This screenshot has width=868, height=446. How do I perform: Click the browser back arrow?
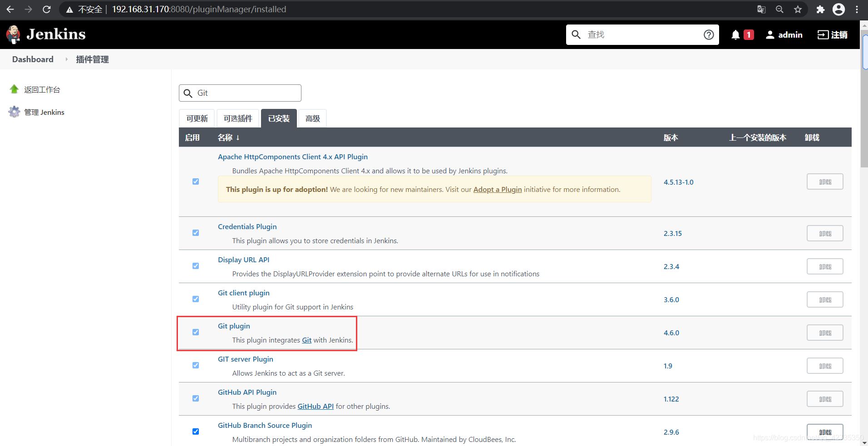pyautogui.click(x=10, y=9)
